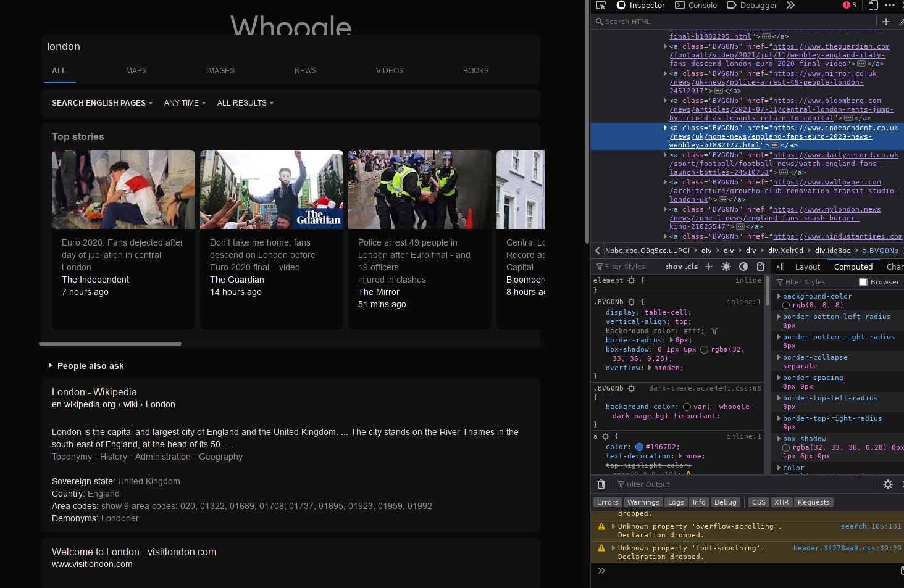The width and height of the screenshot is (904, 588).
Task: Collapse the three-pane inspector toggle icon
Action: coord(780,267)
